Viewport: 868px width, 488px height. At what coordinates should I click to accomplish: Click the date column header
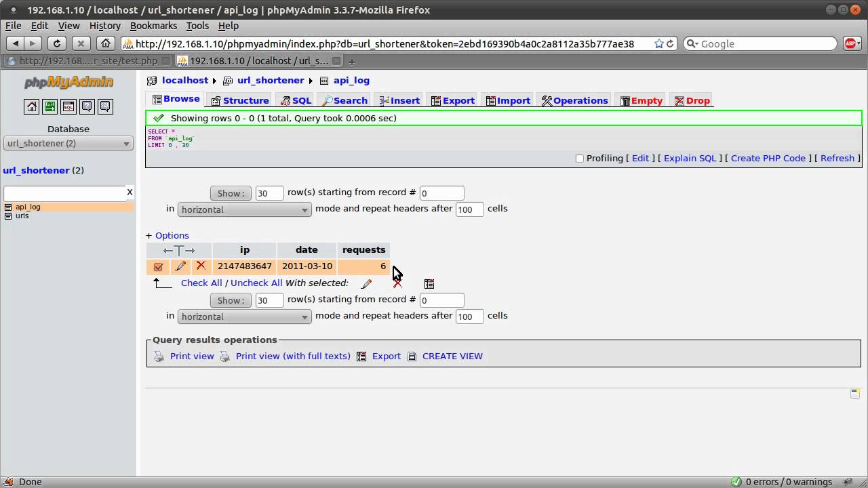[307, 250]
